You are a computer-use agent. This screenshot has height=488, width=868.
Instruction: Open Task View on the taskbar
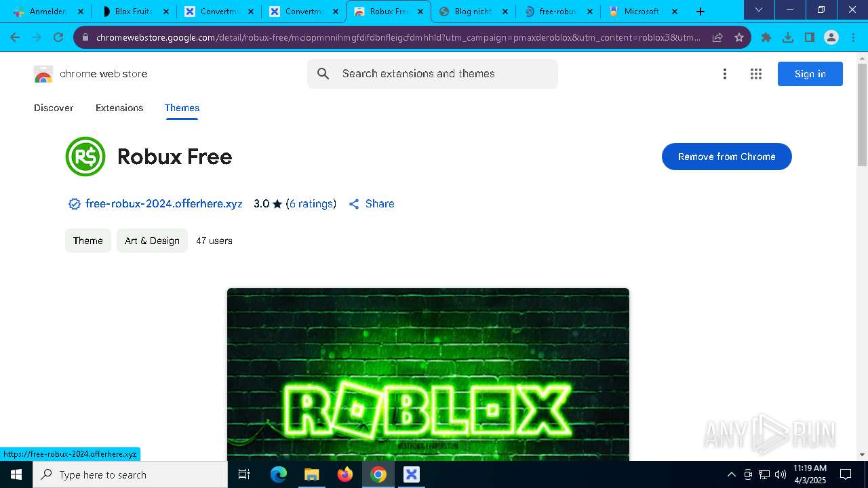(245, 474)
